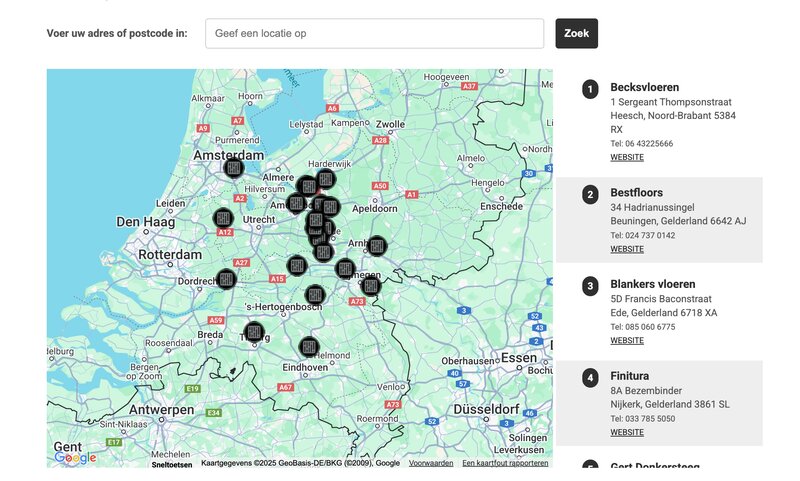Click 'Nijkerk, Gelderland 3861 SL' text
800x481 pixels.
670,404
